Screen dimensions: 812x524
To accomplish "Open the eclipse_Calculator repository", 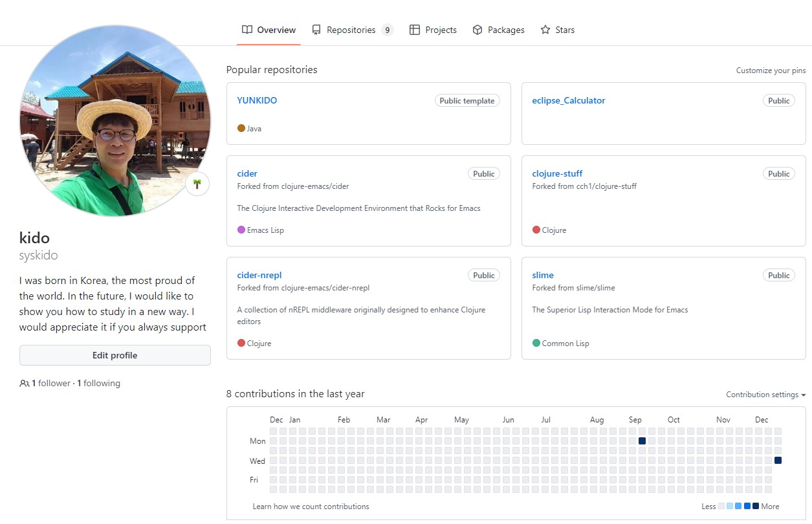I will (569, 100).
